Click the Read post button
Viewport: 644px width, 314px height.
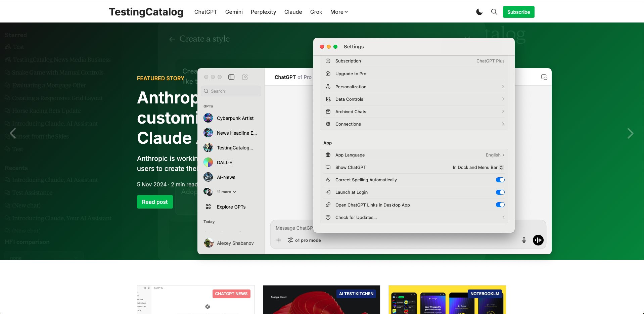click(x=155, y=202)
